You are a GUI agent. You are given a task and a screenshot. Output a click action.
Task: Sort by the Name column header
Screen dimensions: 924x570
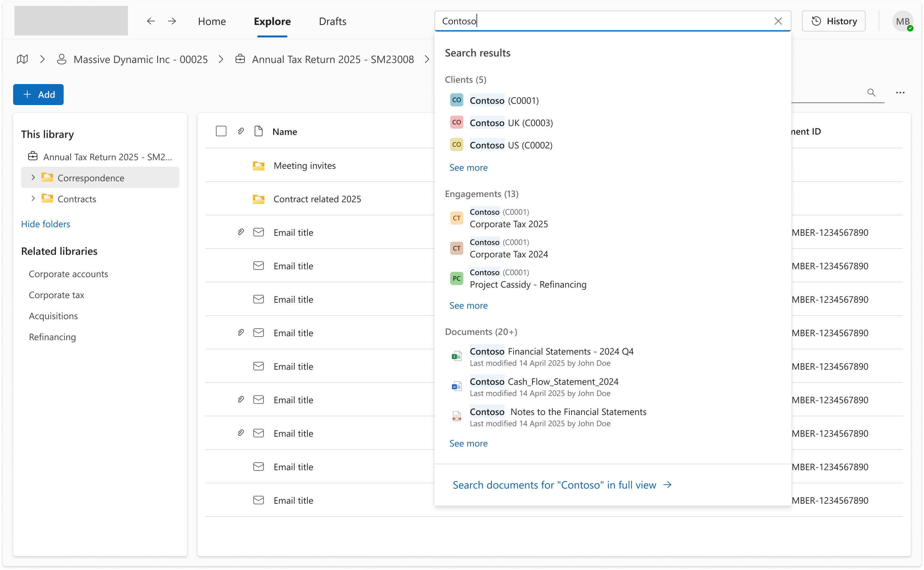284,131
